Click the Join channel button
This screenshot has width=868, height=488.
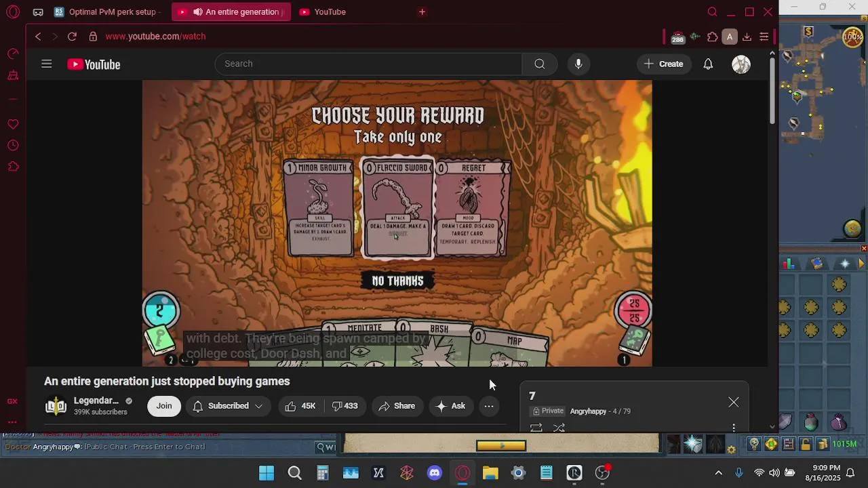point(164,406)
